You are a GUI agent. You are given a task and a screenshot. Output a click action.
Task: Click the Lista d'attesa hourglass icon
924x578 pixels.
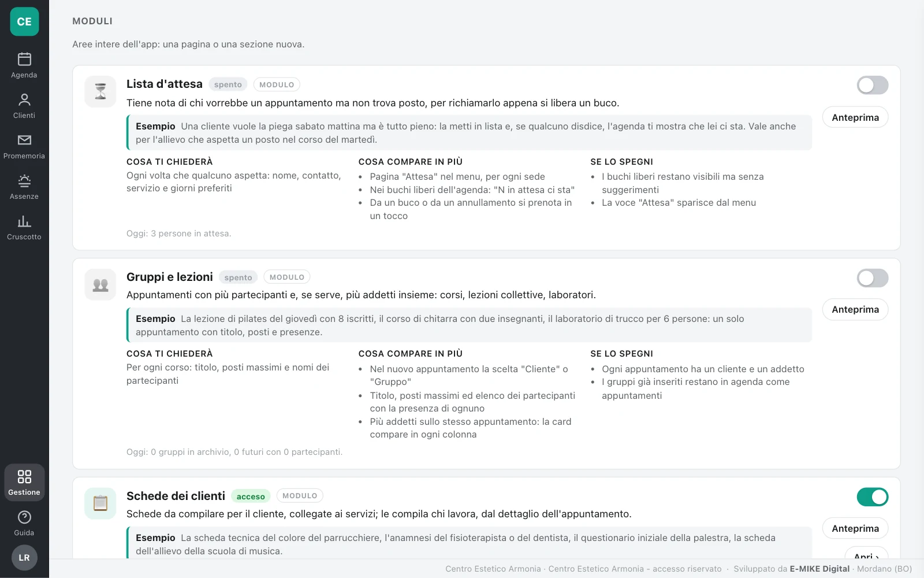click(100, 91)
